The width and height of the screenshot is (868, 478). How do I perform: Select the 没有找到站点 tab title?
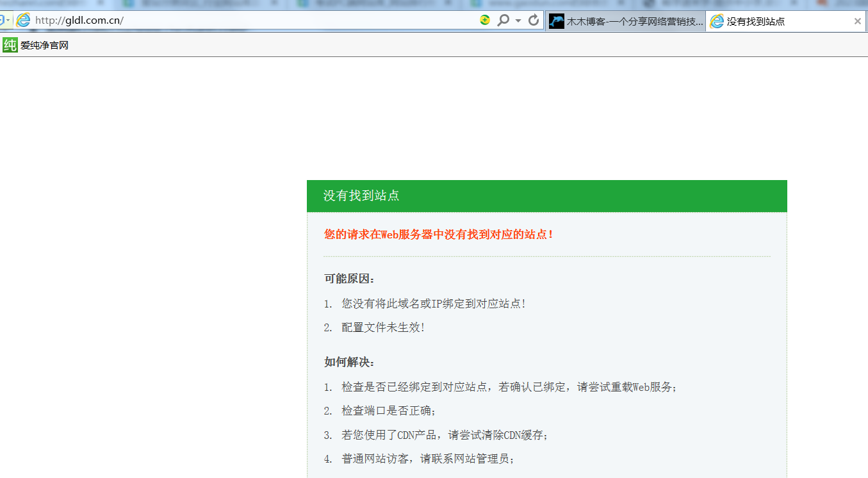pos(756,21)
